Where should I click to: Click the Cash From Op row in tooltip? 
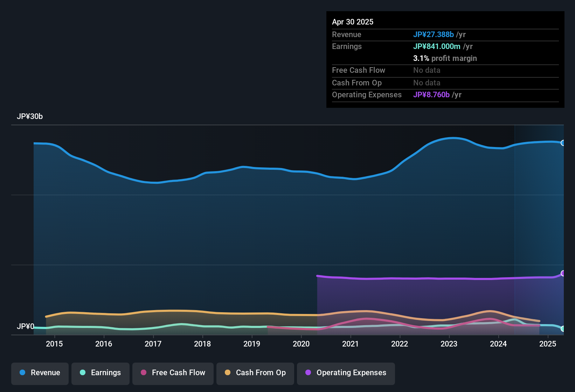[445, 83]
